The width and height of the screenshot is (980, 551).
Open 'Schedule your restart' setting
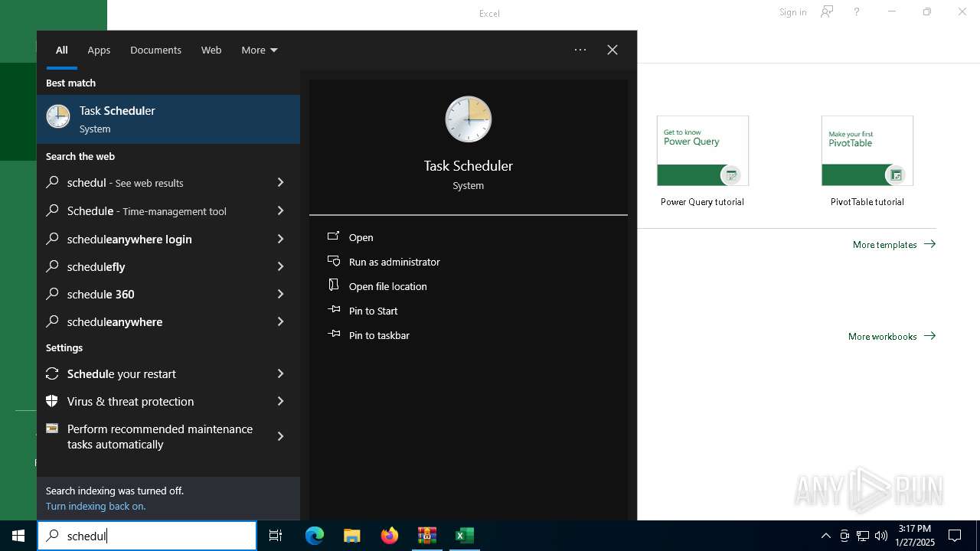click(x=153, y=373)
